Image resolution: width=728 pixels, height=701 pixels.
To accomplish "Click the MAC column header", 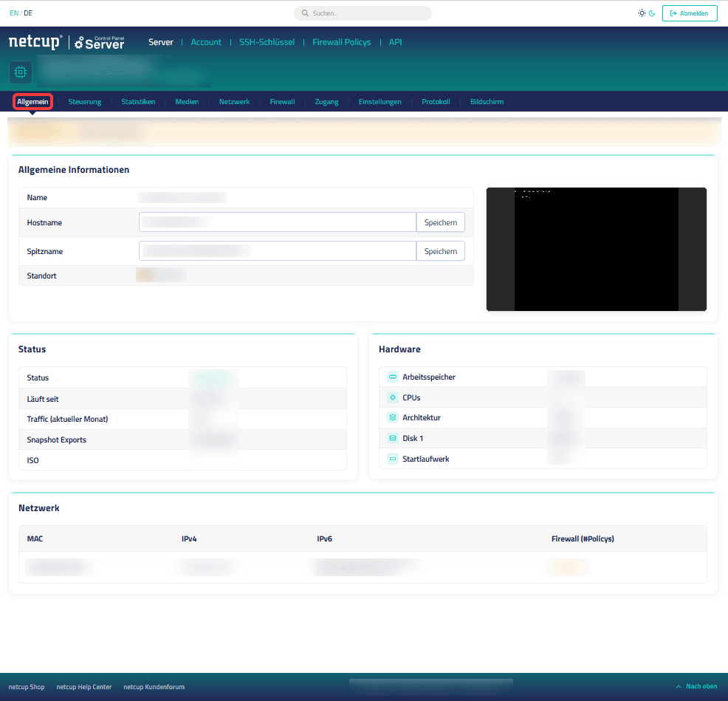I will [x=35, y=538].
